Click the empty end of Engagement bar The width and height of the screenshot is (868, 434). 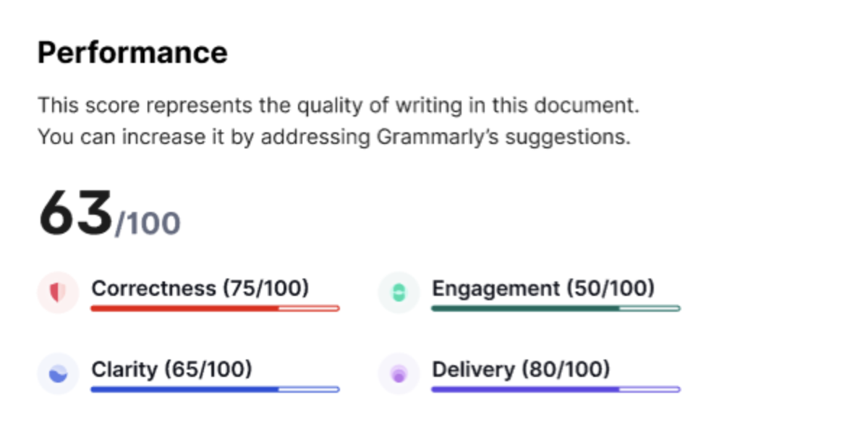pos(650,308)
